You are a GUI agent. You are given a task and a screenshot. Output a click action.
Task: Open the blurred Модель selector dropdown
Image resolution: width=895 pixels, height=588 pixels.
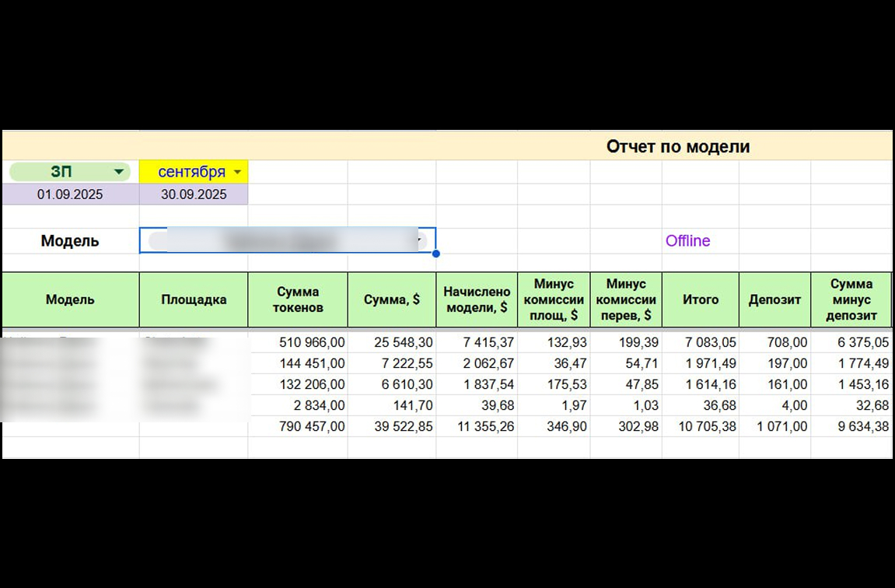point(288,240)
